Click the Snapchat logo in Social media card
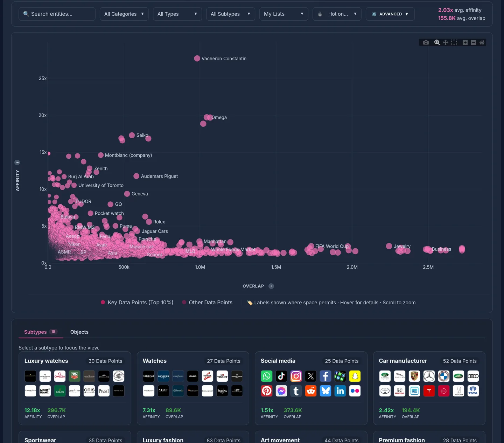The height and width of the screenshot is (443, 504). tap(355, 376)
